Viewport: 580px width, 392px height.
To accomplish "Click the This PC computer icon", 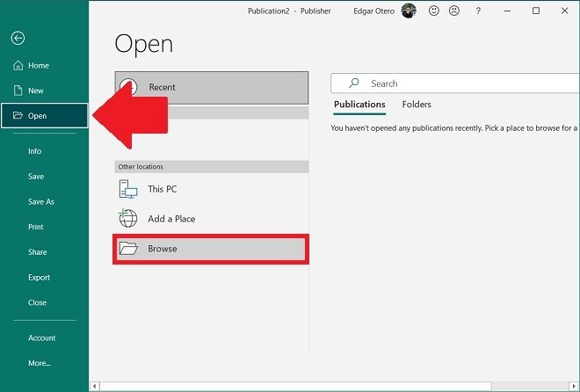I will point(128,189).
